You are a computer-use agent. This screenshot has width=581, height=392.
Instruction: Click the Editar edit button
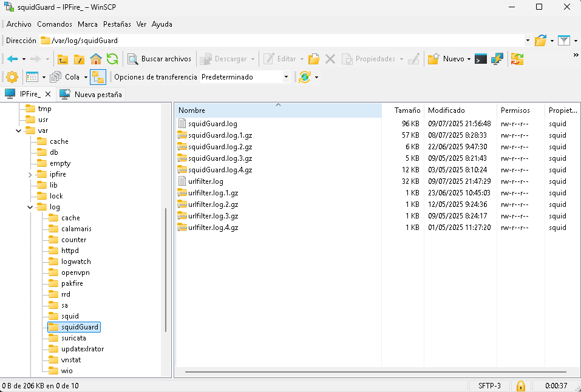click(x=280, y=59)
